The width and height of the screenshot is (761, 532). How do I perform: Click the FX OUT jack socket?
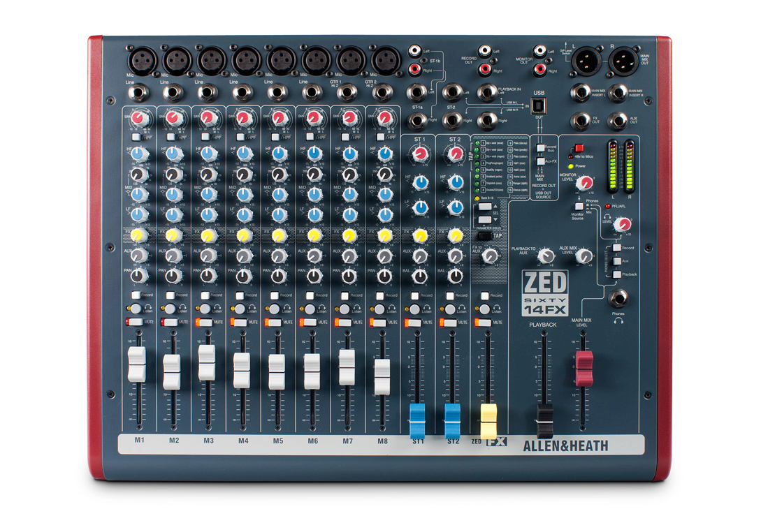(580, 121)
